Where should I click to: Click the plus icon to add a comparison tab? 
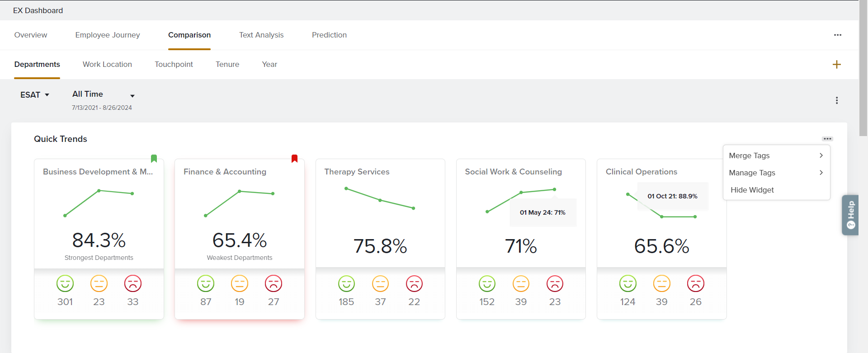tap(836, 65)
